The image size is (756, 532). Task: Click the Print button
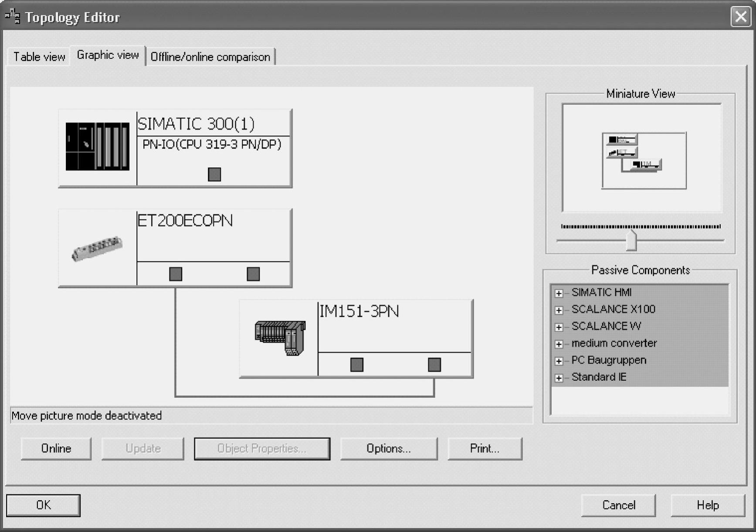pyautogui.click(x=485, y=448)
